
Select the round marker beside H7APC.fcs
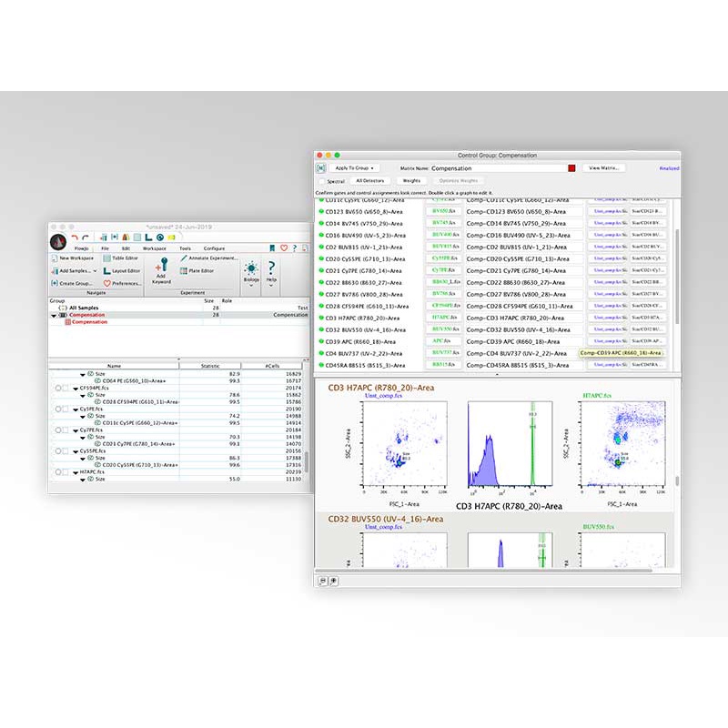[58, 472]
